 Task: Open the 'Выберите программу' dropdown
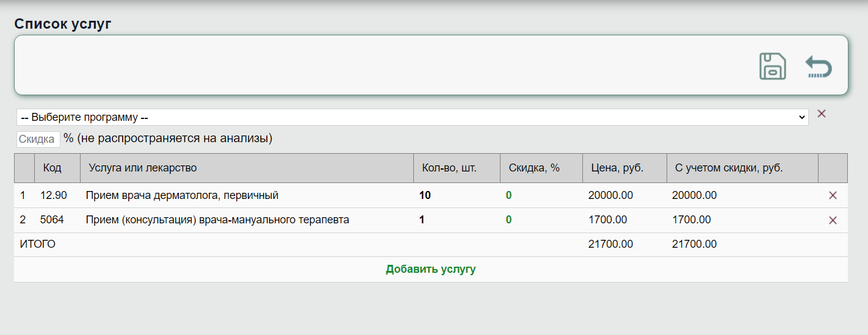[412, 117]
